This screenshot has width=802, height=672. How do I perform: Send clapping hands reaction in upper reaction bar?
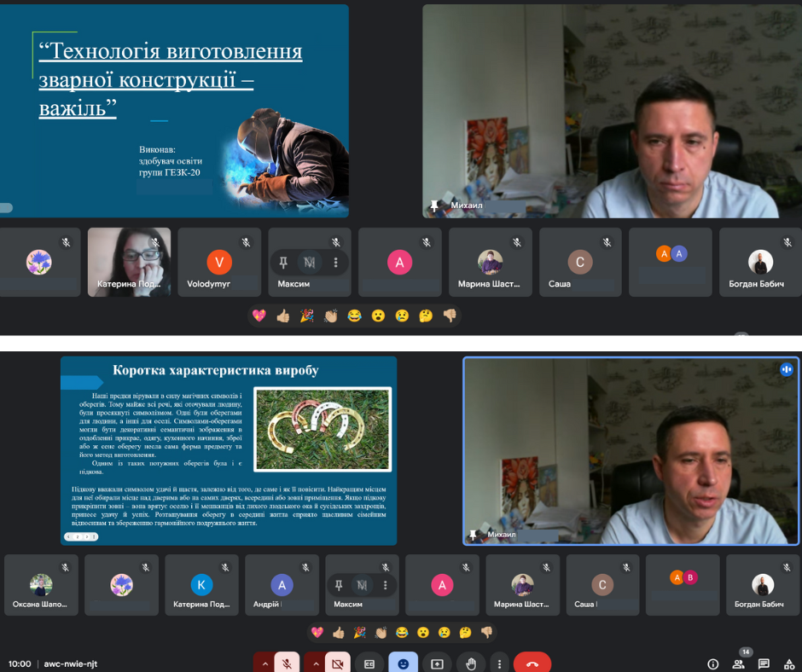click(331, 316)
